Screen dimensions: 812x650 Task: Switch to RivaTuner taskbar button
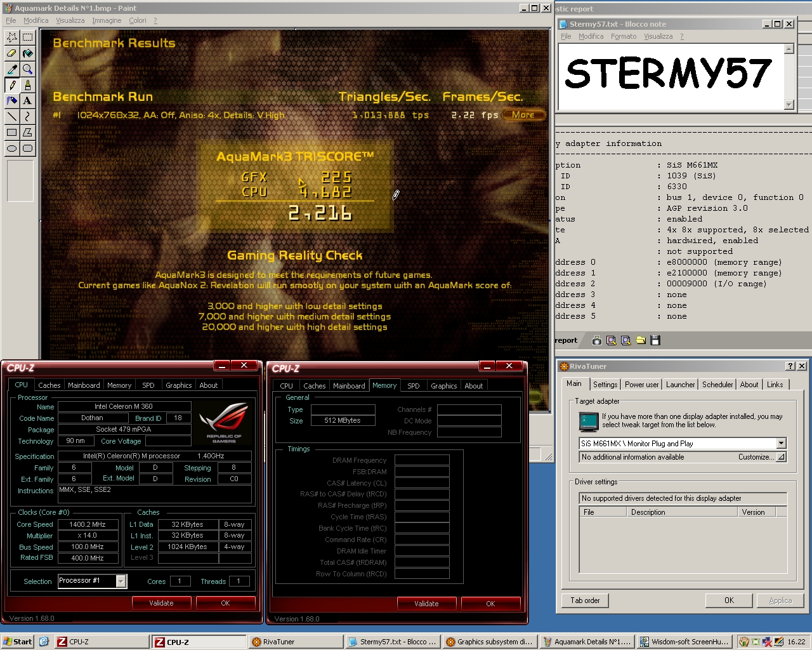[296, 642]
